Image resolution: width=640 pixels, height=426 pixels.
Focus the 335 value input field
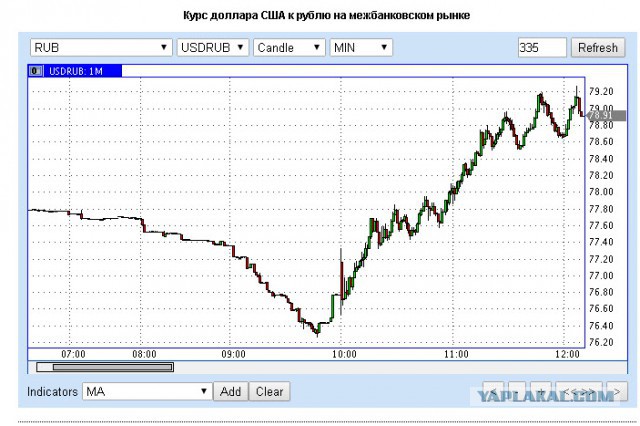point(542,48)
